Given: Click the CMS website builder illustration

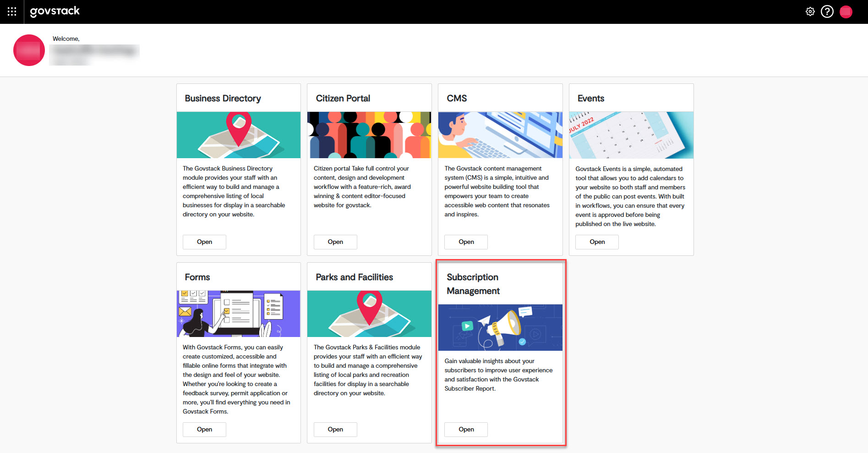Looking at the screenshot, I should [x=500, y=135].
